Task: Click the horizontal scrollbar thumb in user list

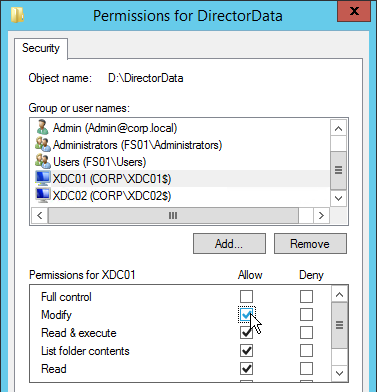Action: coord(173,215)
